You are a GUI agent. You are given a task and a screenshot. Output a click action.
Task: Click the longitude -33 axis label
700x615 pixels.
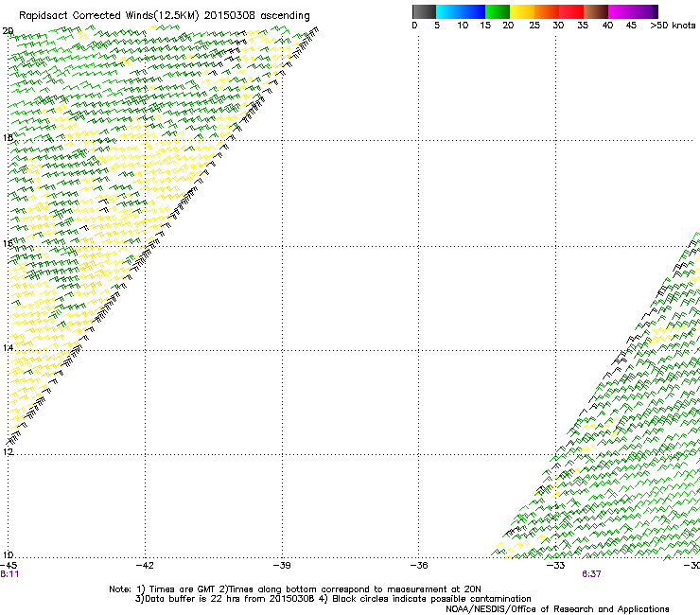556,566
